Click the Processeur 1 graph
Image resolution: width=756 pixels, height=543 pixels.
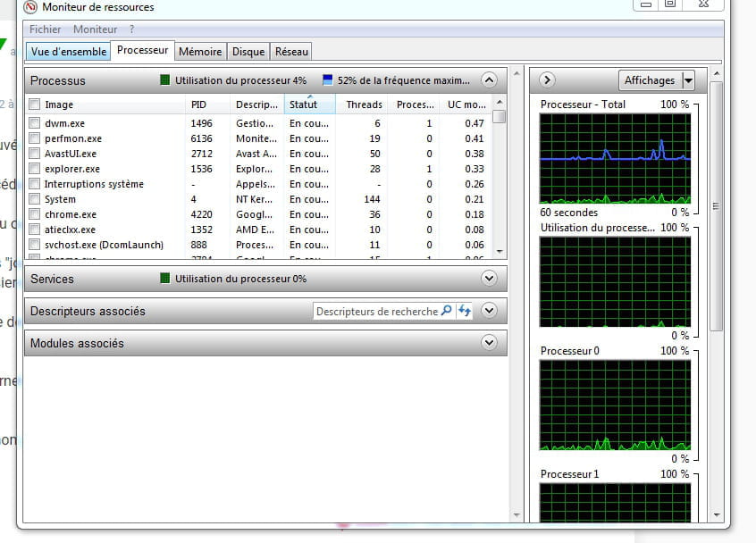pos(615,503)
